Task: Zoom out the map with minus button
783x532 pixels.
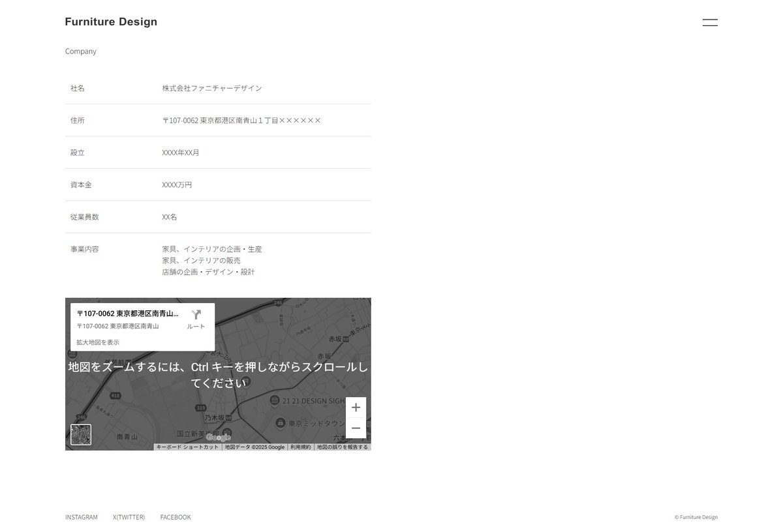Action: 356,428
